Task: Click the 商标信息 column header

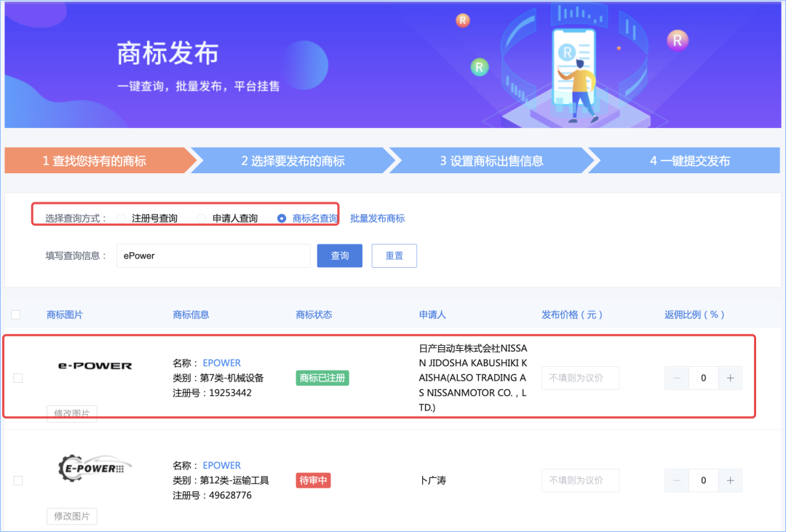Action: tap(191, 315)
